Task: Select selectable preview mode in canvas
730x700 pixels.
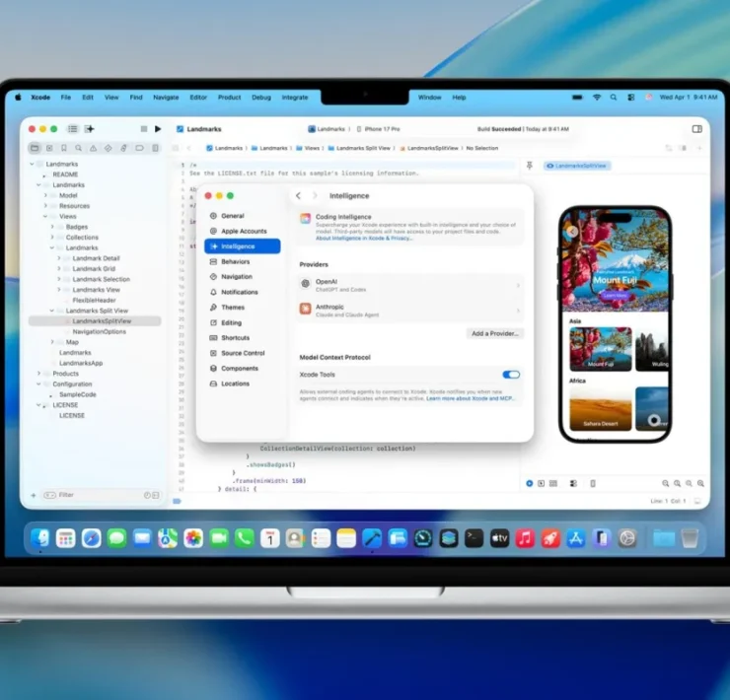Action: coord(541,483)
